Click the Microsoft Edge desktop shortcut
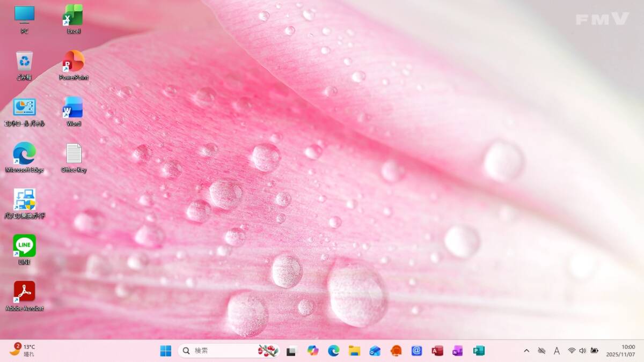The image size is (644, 362). click(24, 154)
